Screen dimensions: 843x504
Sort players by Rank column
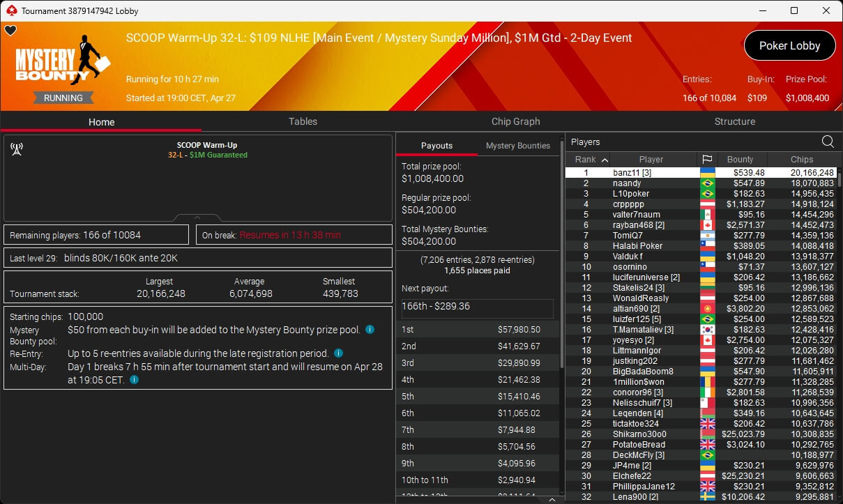tap(587, 160)
